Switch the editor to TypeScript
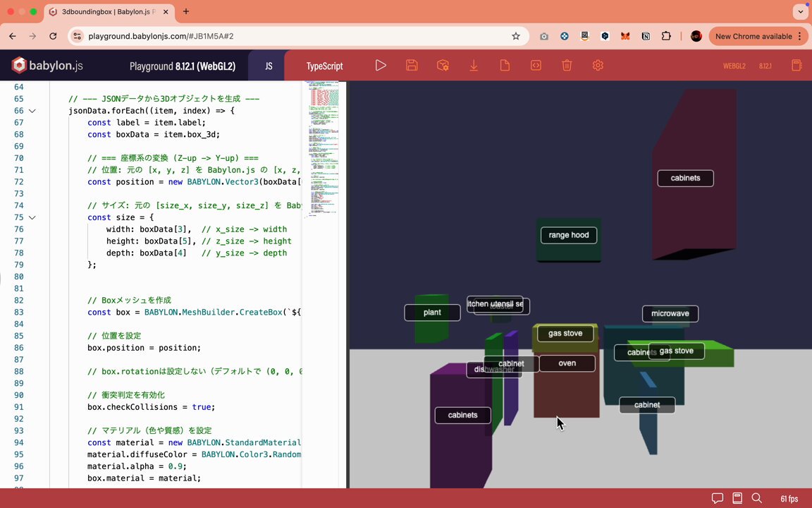Image resolution: width=812 pixels, height=508 pixels. pos(324,66)
